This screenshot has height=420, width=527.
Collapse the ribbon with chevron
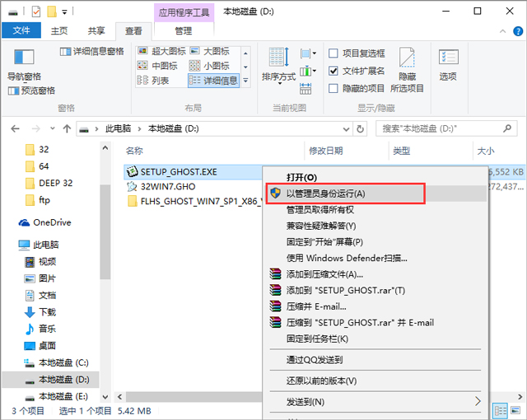click(x=503, y=31)
